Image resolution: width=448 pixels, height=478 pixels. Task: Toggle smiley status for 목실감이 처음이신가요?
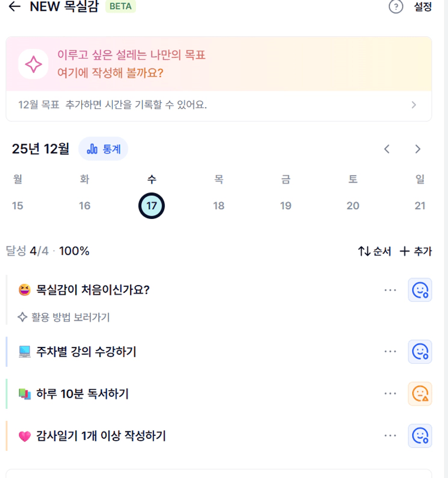click(x=420, y=290)
